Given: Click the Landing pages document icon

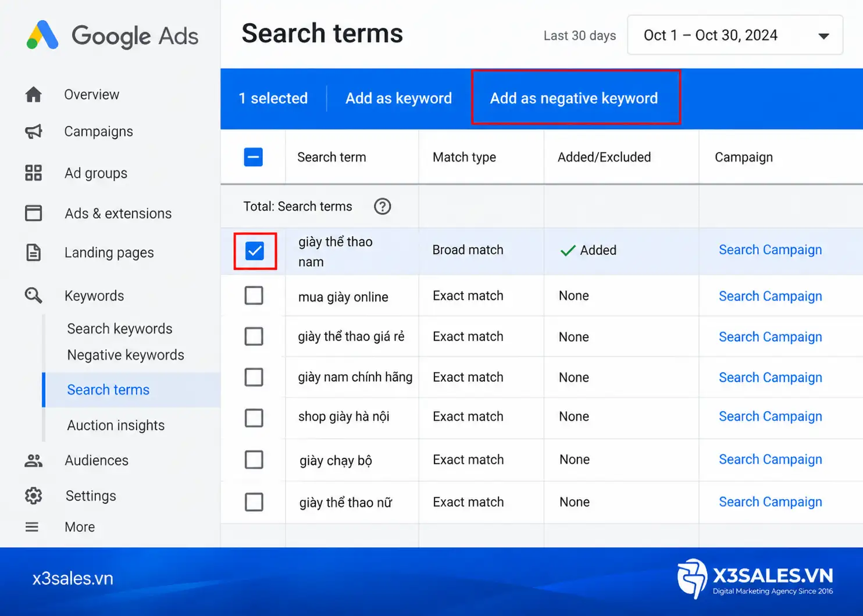Looking at the screenshot, I should (34, 253).
